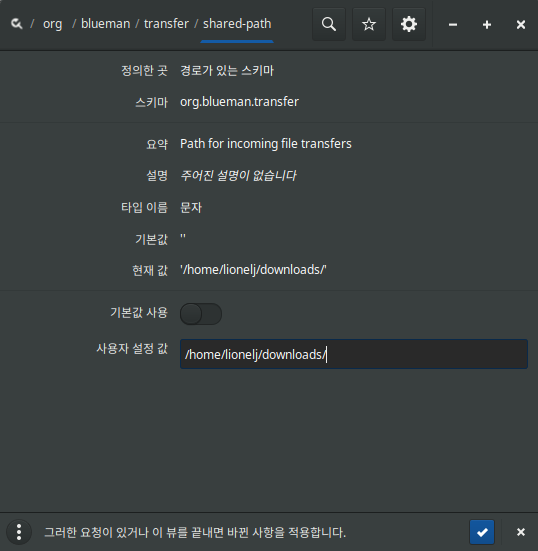Image resolution: width=538 pixels, height=551 pixels.
Task: Maximize window with plus icon
Action: (487, 25)
